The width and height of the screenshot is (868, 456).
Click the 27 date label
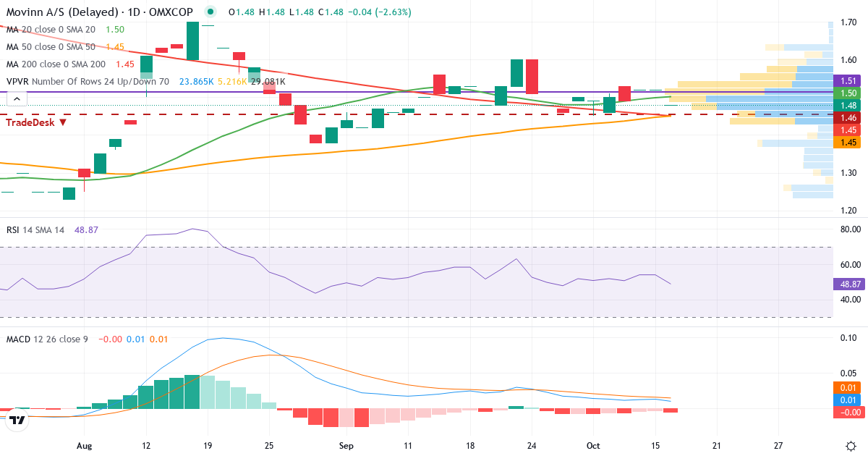pyautogui.click(x=778, y=445)
